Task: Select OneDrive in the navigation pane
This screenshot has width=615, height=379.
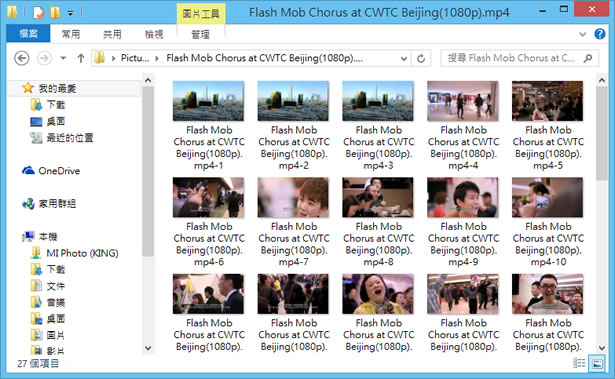Action: [59, 171]
